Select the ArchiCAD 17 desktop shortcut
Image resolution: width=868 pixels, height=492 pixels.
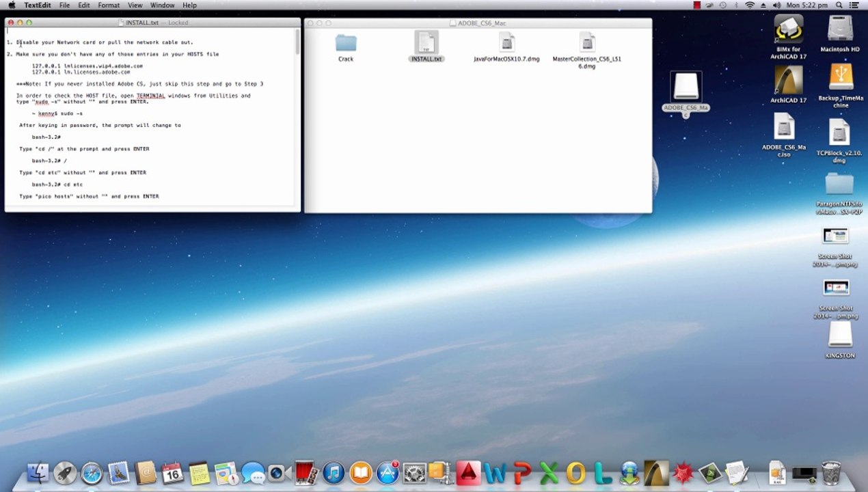[x=788, y=80]
